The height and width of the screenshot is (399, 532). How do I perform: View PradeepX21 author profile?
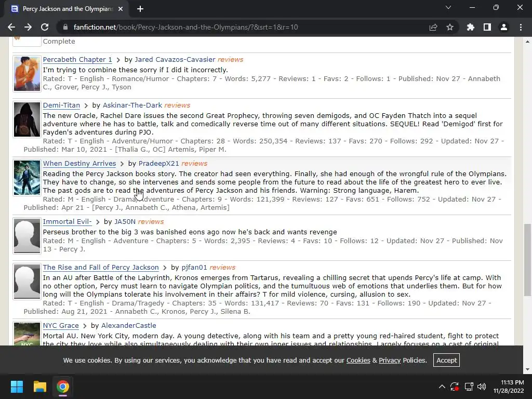click(159, 164)
